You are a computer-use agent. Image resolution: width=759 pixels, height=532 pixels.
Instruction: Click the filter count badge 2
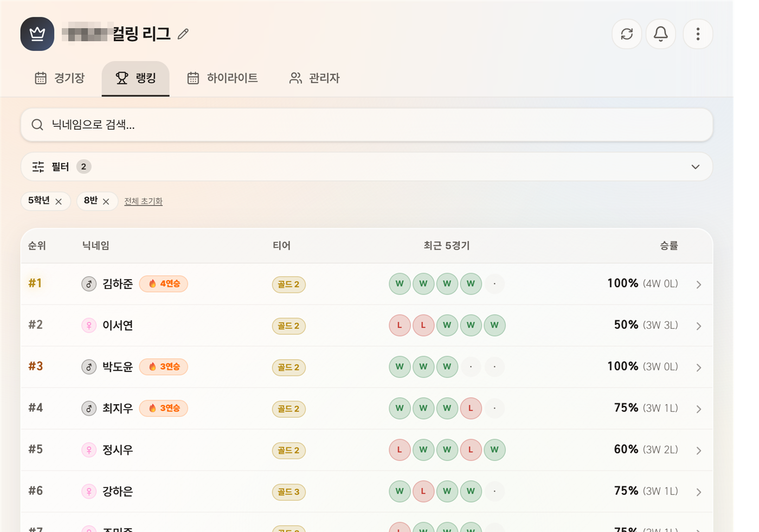point(83,167)
